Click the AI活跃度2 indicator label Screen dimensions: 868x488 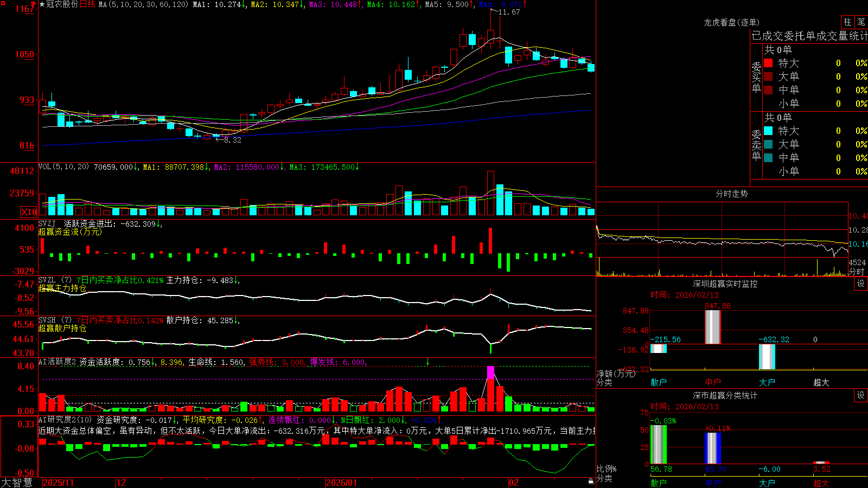click(58, 362)
